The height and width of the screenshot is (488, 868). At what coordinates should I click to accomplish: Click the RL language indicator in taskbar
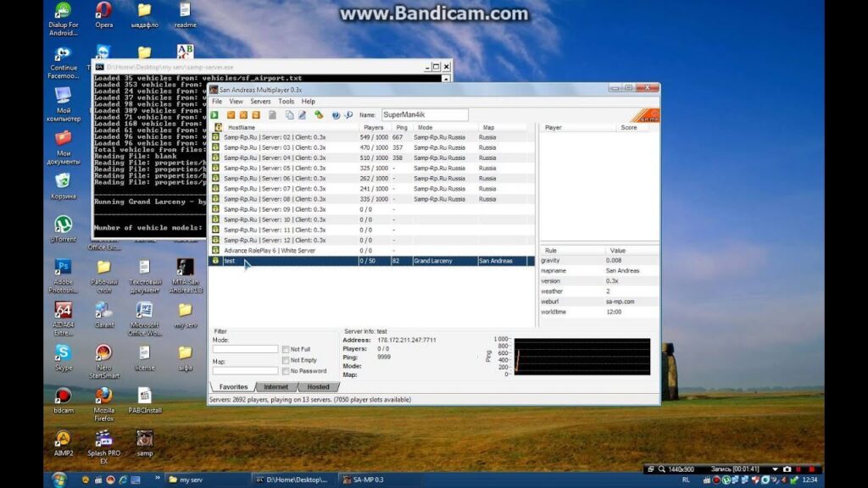686,480
